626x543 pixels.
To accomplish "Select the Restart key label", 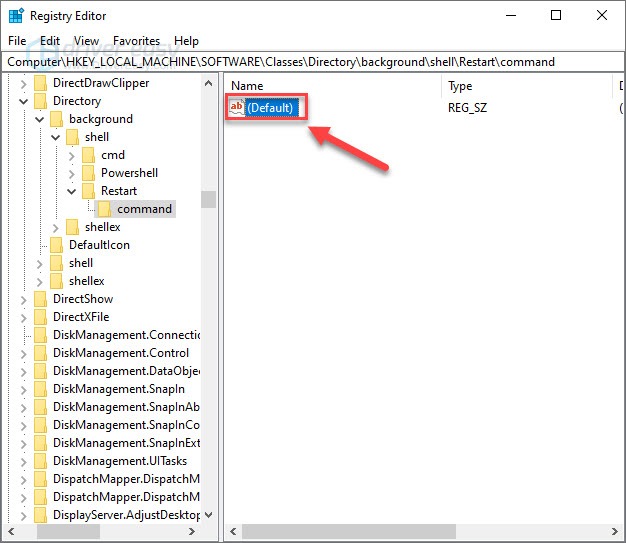I will [x=119, y=191].
